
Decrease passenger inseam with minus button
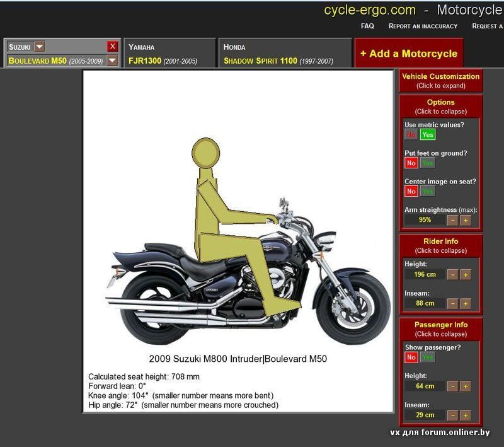(x=452, y=415)
